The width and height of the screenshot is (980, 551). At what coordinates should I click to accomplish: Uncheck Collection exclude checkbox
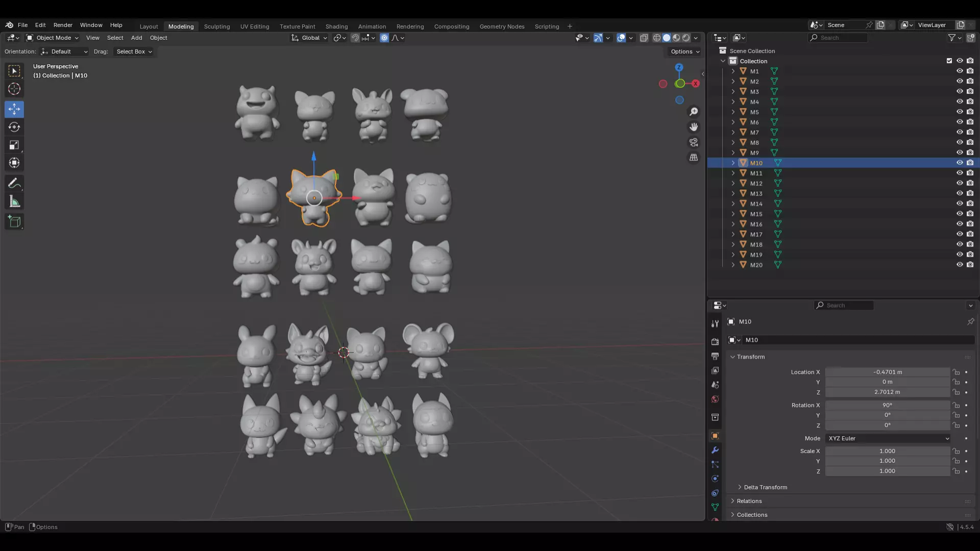(x=949, y=61)
